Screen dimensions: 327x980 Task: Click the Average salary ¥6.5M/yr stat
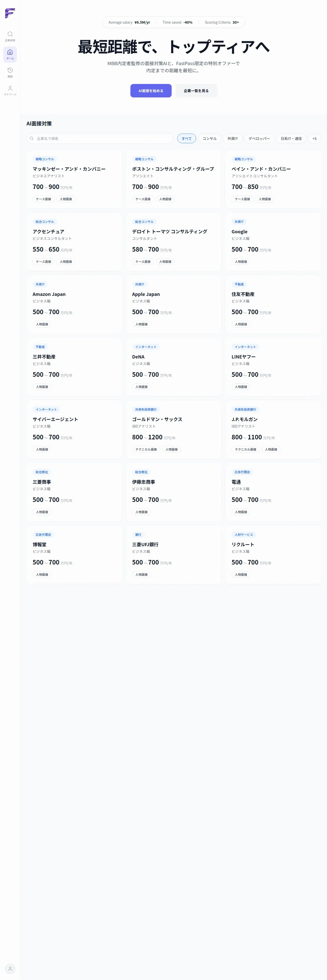pos(129,22)
